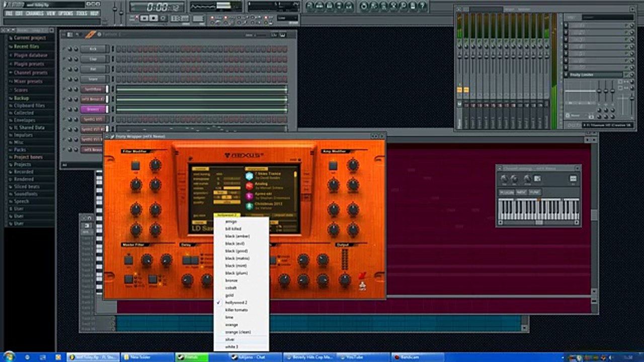Viewport: 644px width, 362px height.
Task: Toggle the Hat channel mute LED
Action: coord(64,69)
